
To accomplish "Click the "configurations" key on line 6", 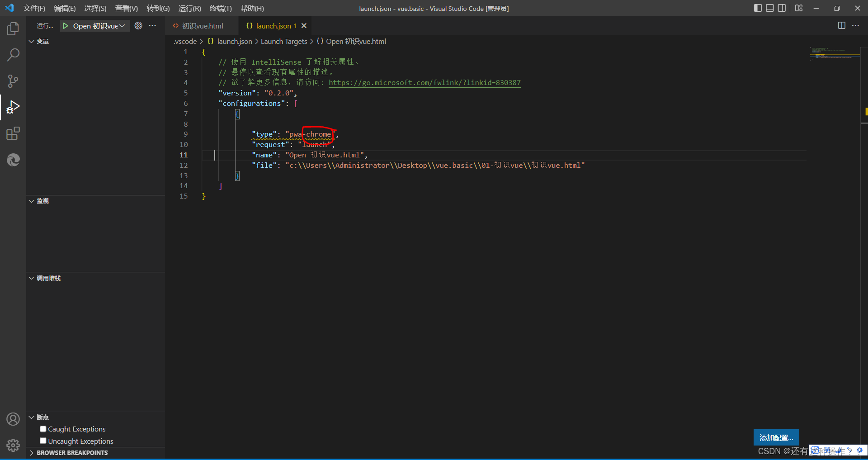I will pos(251,104).
